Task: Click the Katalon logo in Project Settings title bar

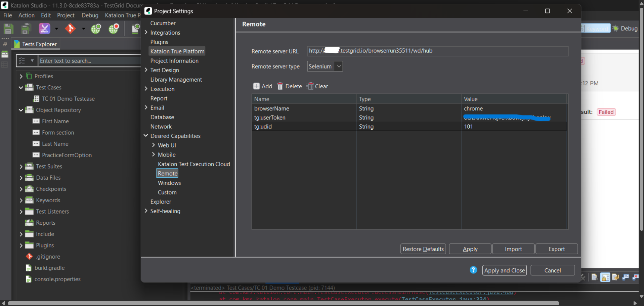Action: coord(148,11)
